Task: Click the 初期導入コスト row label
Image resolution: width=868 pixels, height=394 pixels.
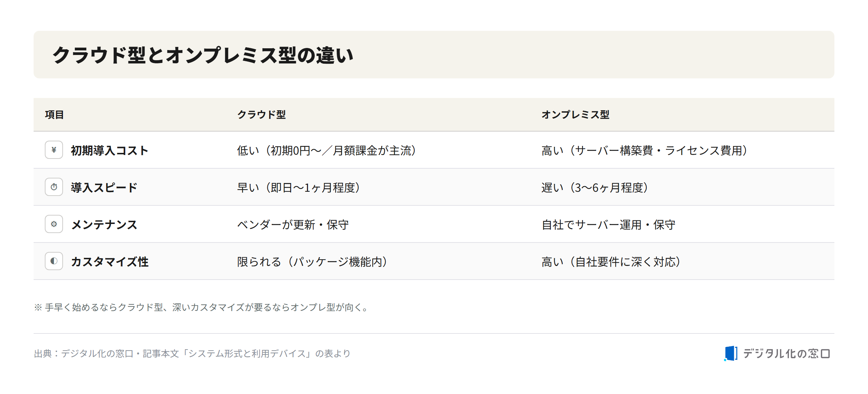Action: click(x=110, y=150)
